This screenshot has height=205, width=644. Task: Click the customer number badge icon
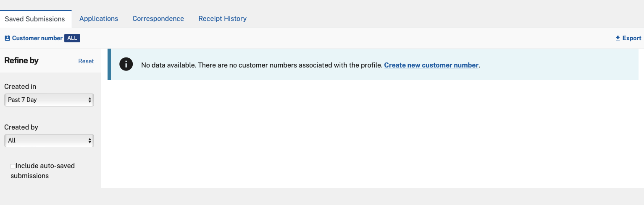point(7,38)
